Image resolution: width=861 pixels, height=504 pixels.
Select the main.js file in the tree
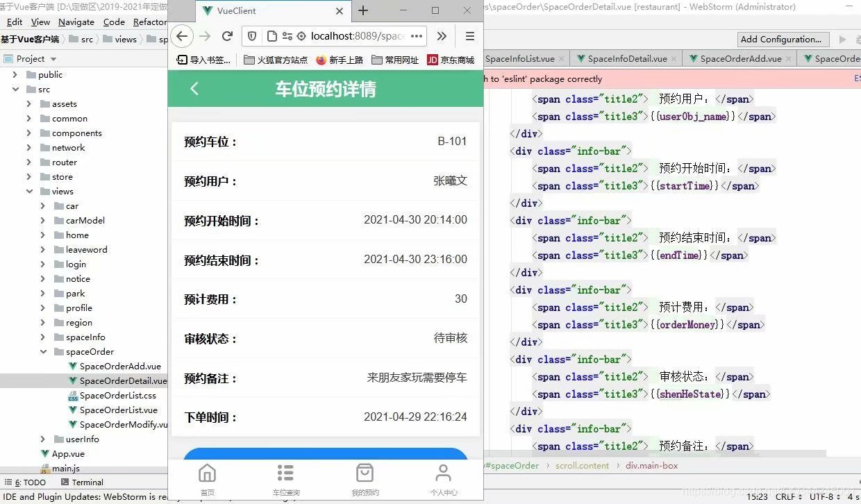pos(60,468)
